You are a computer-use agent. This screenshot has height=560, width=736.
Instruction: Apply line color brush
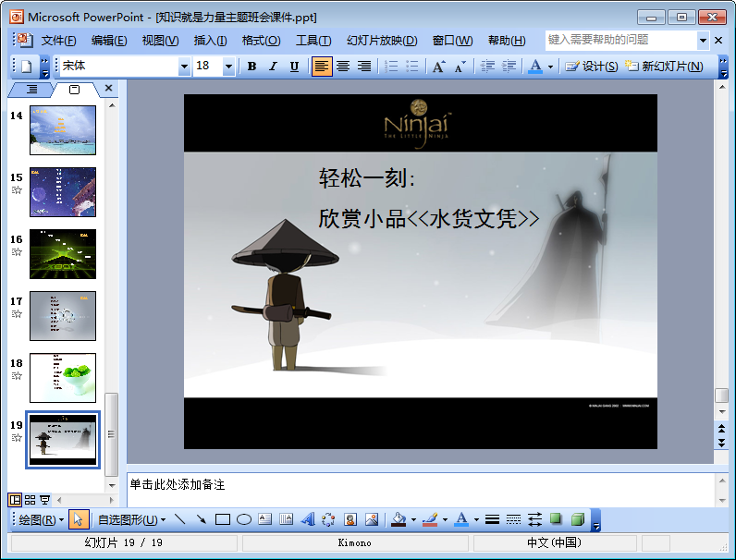tap(430, 519)
